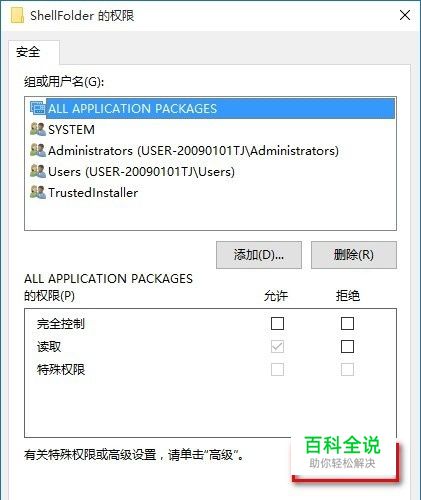
Task: Click the Users group icon
Action: click(x=38, y=171)
